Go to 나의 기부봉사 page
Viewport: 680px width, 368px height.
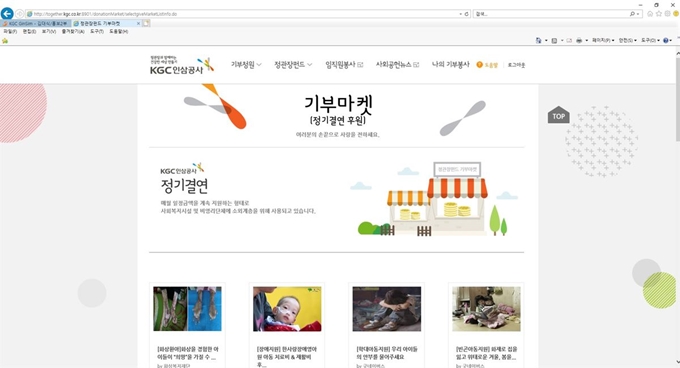[x=451, y=64]
